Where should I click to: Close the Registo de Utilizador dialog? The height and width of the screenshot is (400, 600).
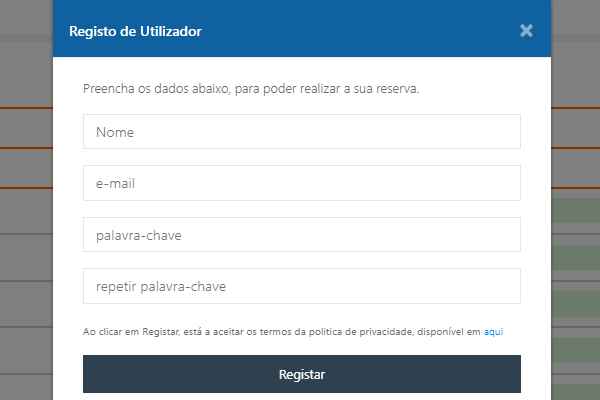point(526,31)
